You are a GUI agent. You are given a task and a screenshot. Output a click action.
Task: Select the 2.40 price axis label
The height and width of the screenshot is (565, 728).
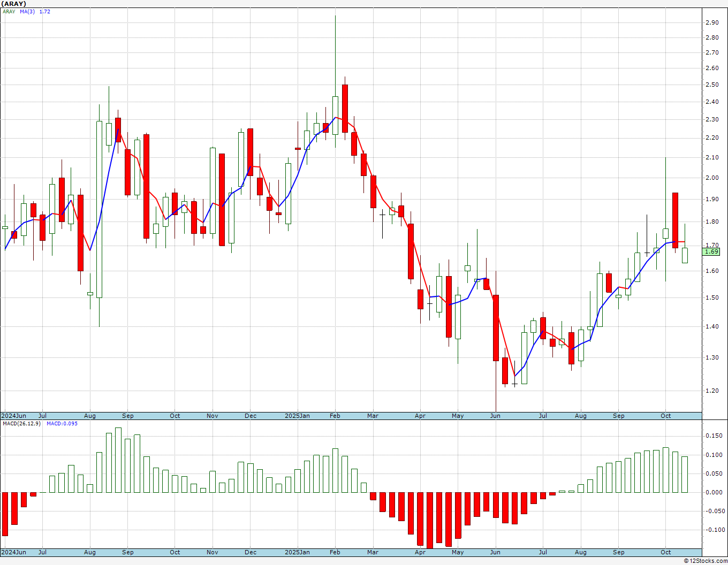click(x=712, y=102)
